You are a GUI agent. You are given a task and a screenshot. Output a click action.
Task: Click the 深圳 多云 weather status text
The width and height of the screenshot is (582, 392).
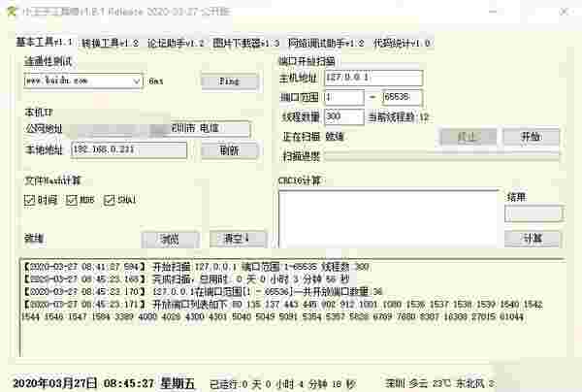439,383
